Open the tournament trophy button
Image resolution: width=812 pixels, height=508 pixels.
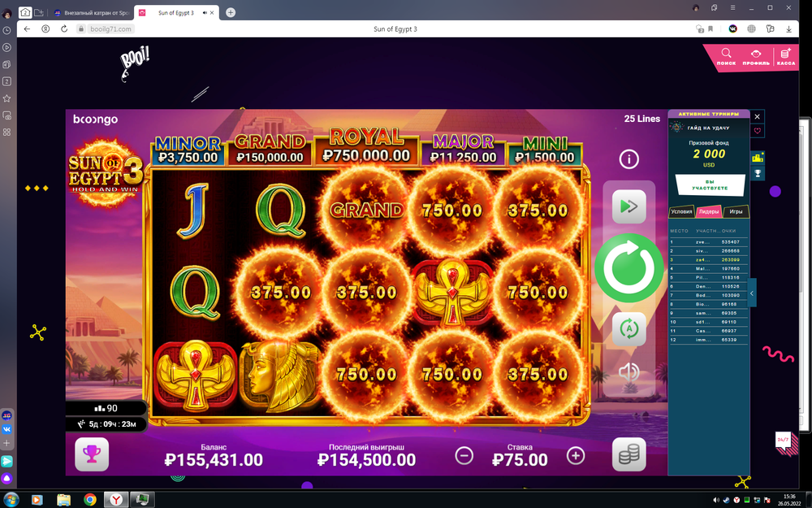coord(92,454)
